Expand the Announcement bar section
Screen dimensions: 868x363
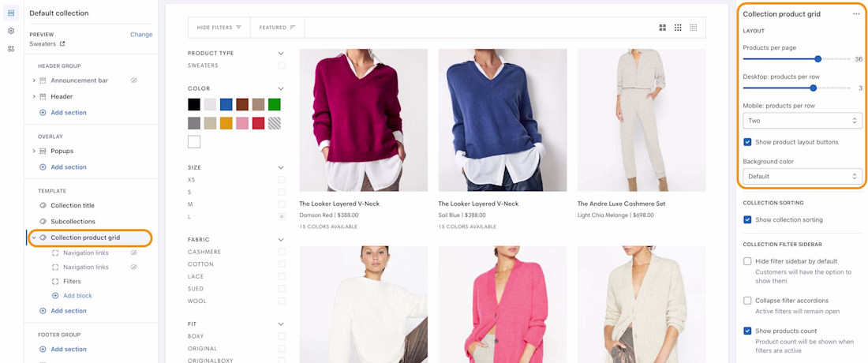(x=34, y=80)
